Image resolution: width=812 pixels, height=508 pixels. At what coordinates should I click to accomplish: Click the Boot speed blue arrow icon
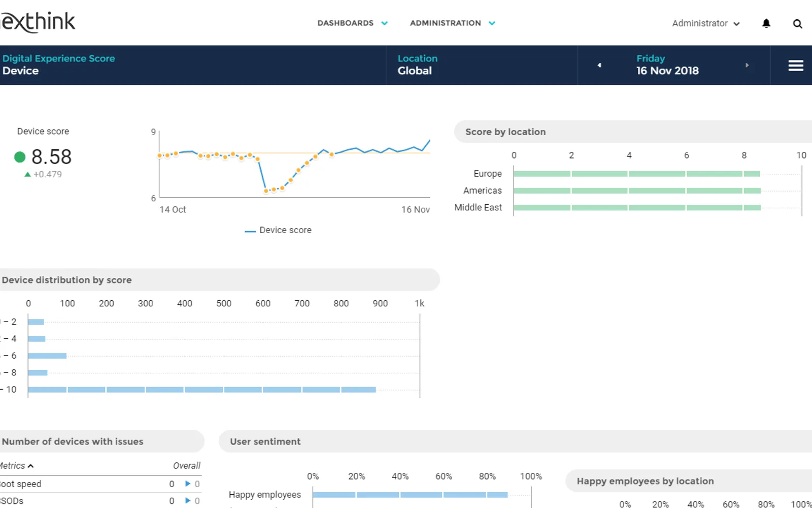pyautogui.click(x=188, y=484)
